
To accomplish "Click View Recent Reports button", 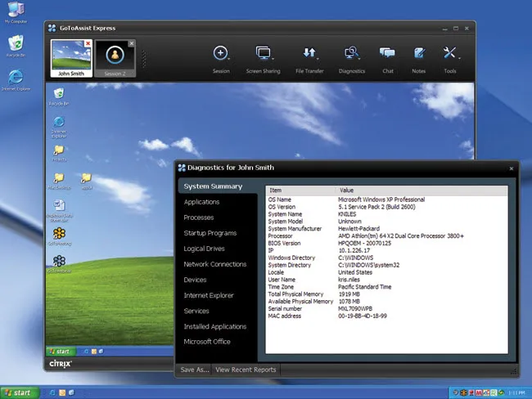I will click(246, 370).
